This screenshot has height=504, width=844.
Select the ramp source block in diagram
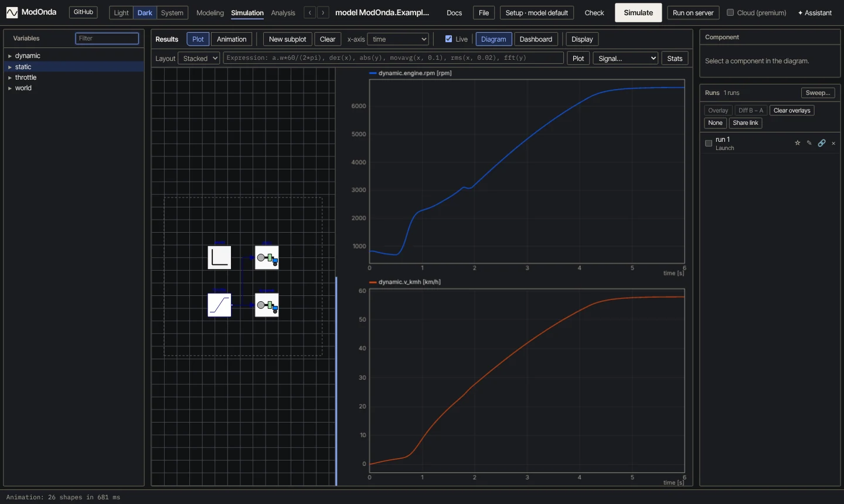click(x=219, y=305)
